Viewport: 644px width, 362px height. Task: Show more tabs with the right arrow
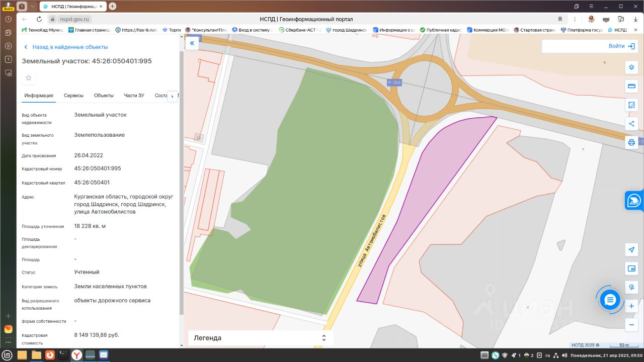pyautogui.click(x=173, y=96)
